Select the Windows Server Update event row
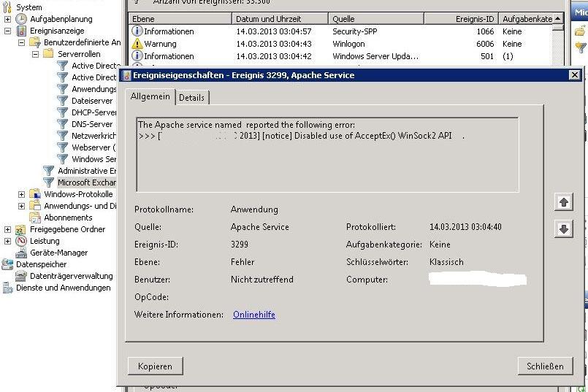 (340, 56)
